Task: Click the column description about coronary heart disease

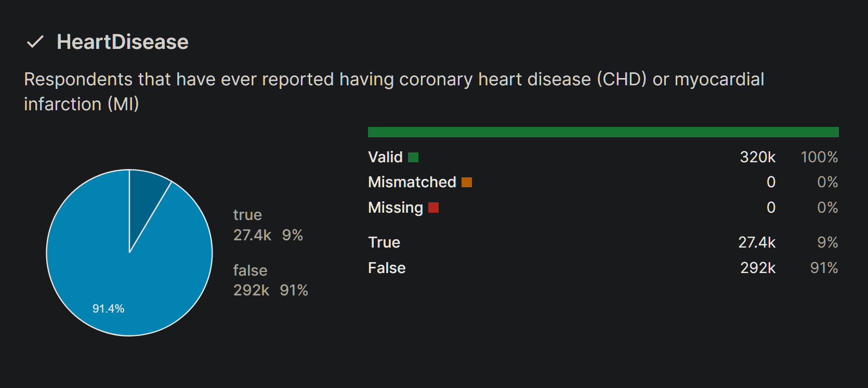Action: click(394, 92)
